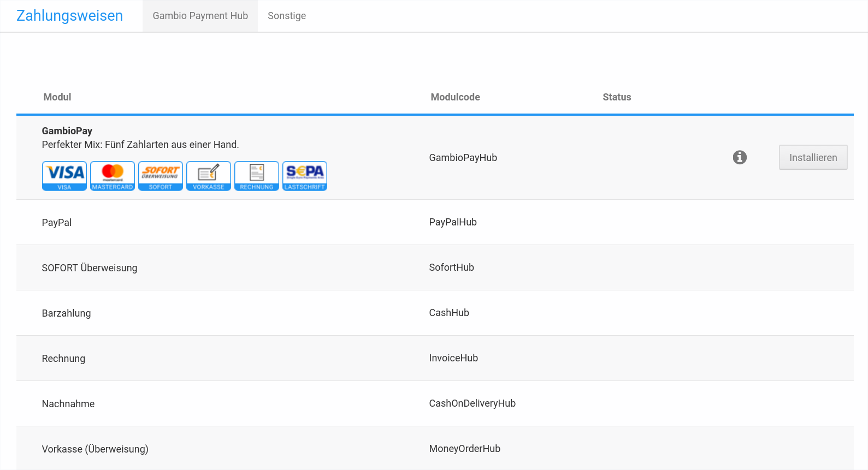
Task: Select the PayPal module row
Action: (x=57, y=223)
